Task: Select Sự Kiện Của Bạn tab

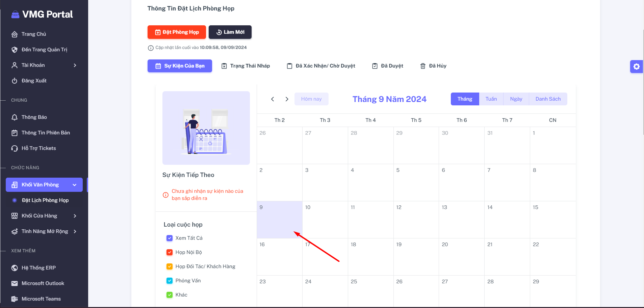Action: (180, 66)
